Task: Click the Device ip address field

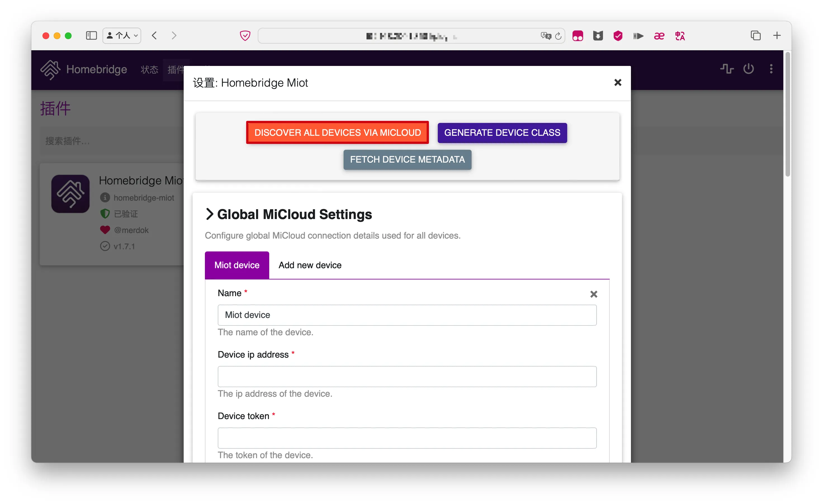Action: (407, 377)
